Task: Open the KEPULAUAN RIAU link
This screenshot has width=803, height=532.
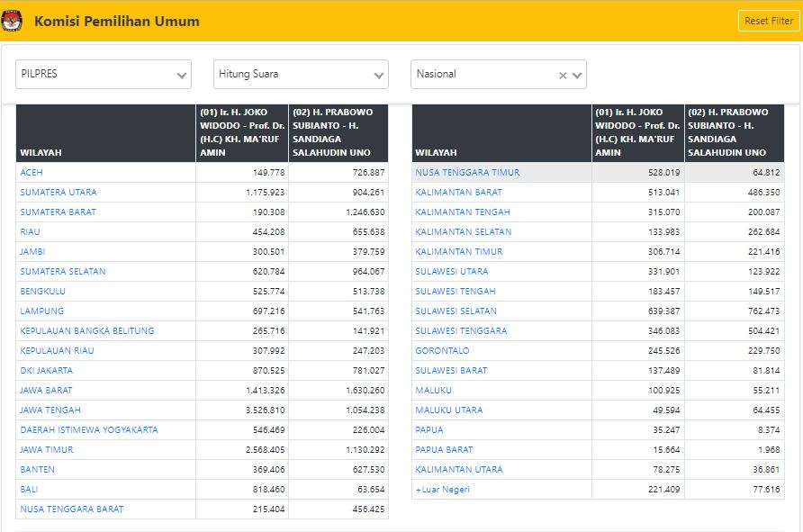Action: point(57,351)
